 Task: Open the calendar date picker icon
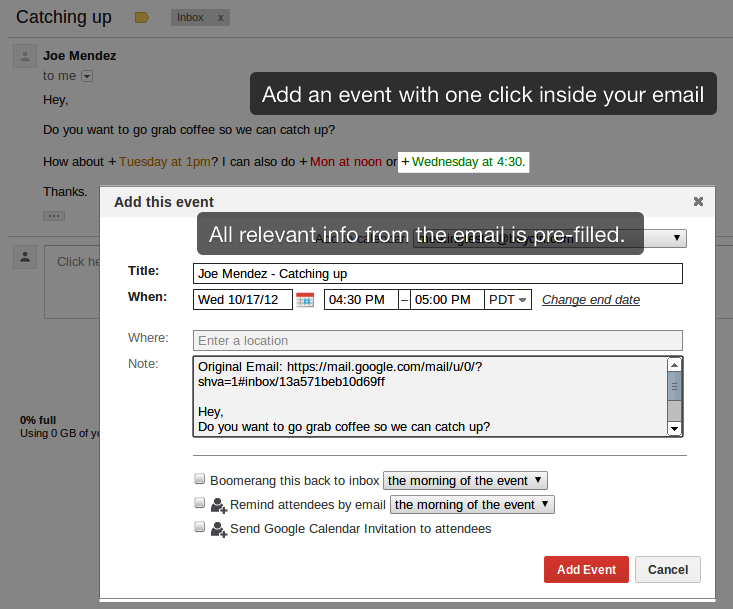(305, 300)
